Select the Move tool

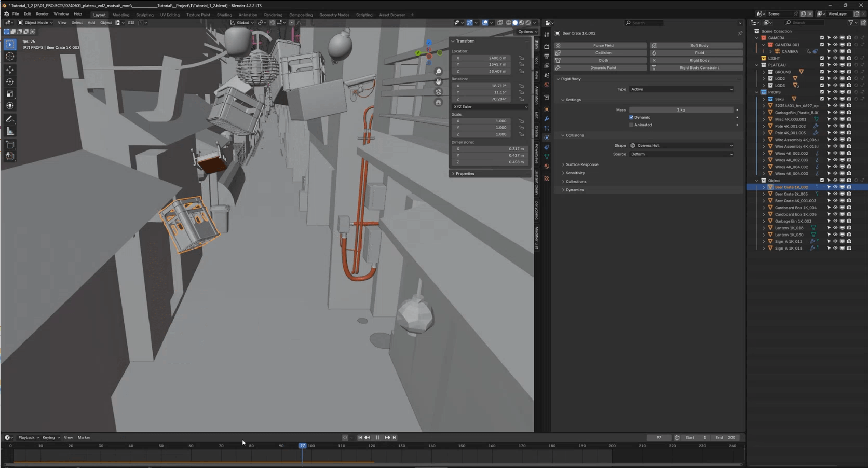point(10,70)
